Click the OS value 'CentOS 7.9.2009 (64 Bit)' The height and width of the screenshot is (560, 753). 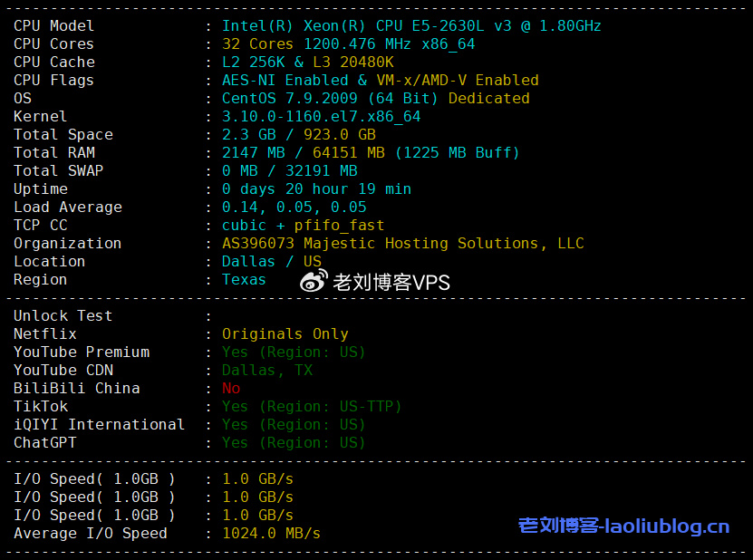pos(330,99)
